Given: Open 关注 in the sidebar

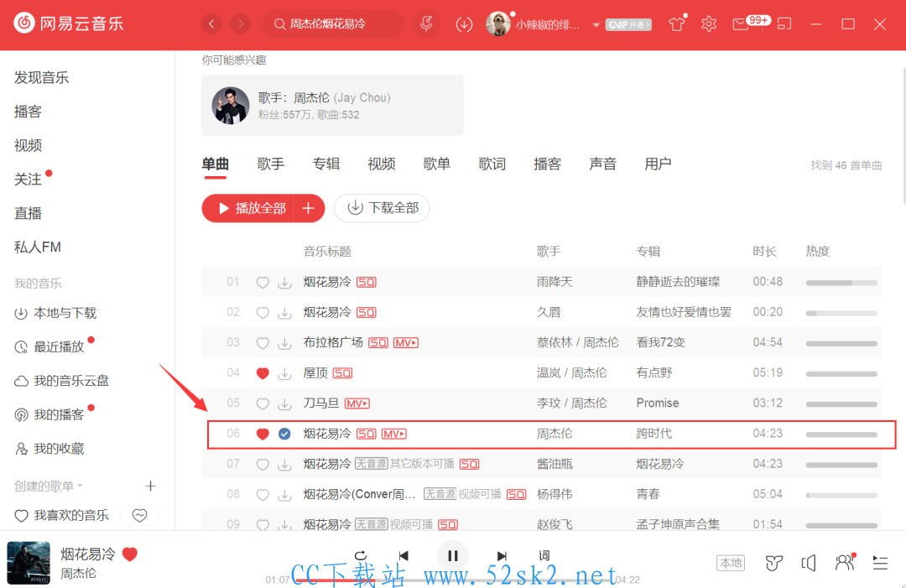Looking at the screenshot, I should click(28, 180).
